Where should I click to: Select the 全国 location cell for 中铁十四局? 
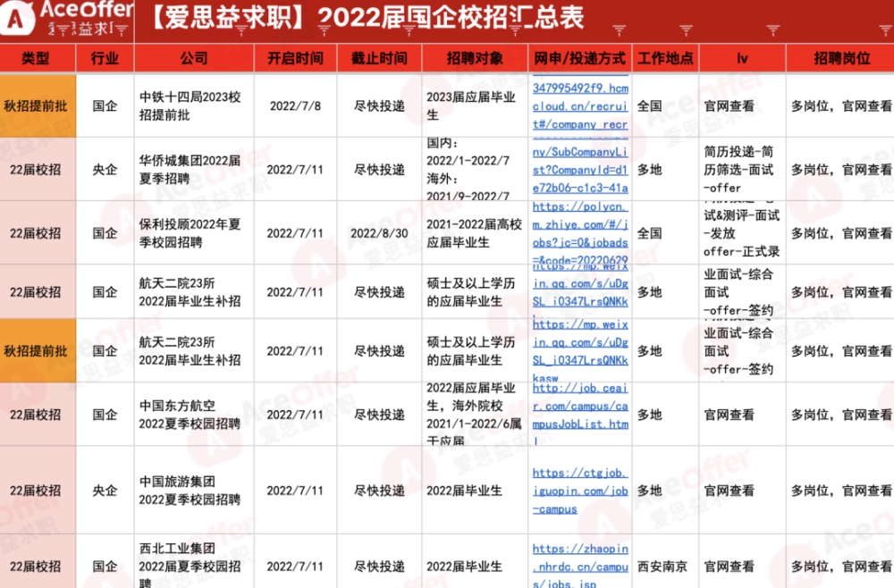665,106
